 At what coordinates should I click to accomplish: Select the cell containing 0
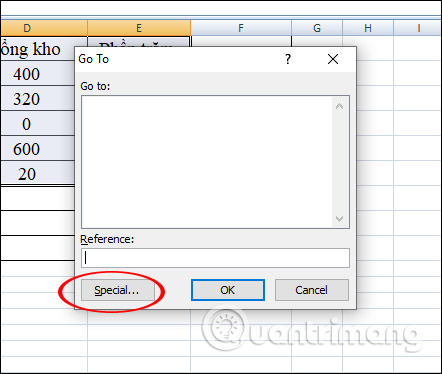pos(37,123)
